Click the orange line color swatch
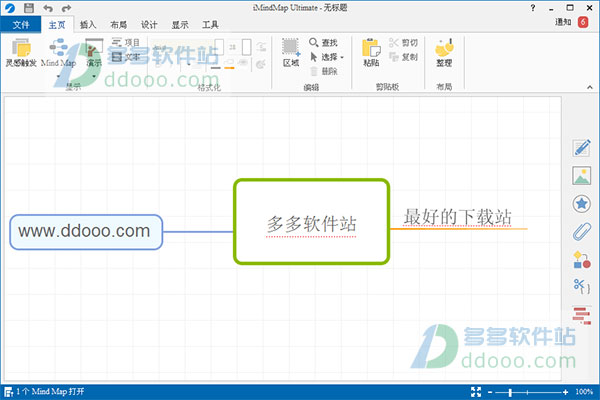Screen dimensions: 600x400 (229, 68)
